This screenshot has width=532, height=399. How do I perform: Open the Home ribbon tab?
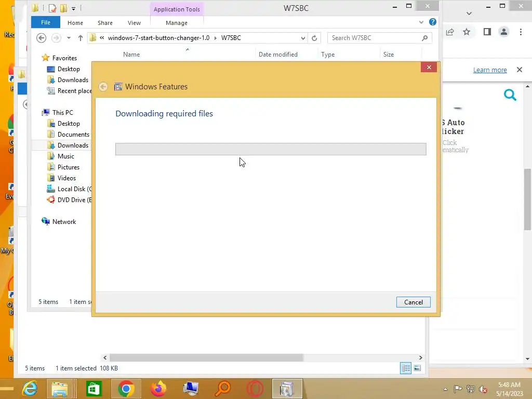click(x=75, y=23)
